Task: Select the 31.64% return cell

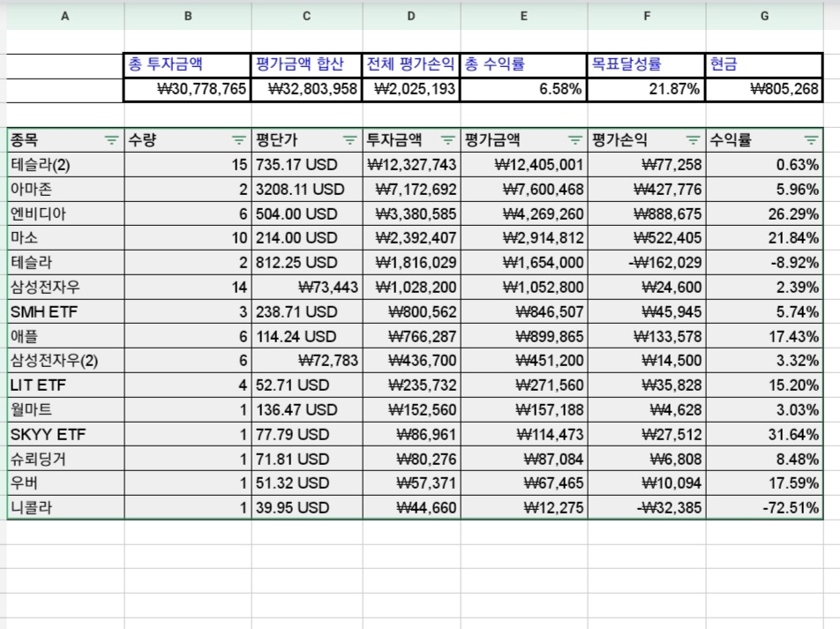Action: [x=764, y=435]
